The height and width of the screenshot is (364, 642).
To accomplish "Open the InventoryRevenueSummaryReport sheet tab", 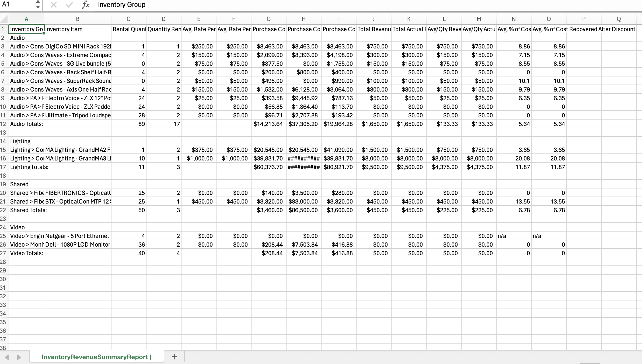I will click(x=96, y=357).
